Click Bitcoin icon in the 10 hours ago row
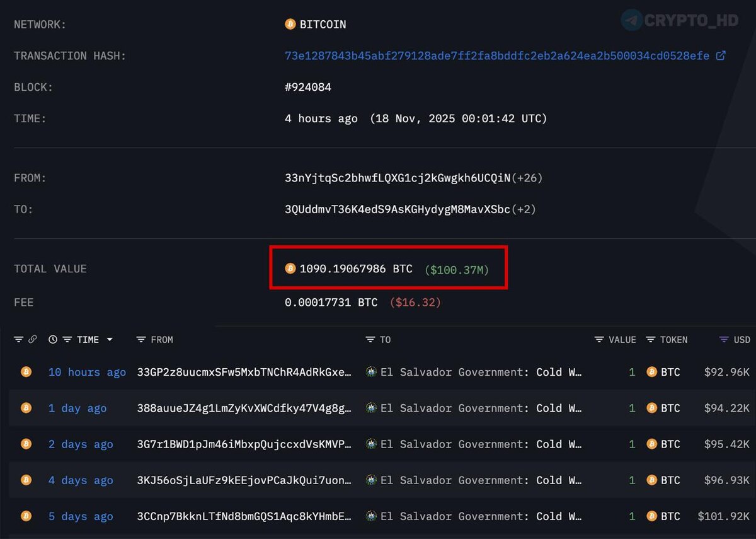The image size is (756, 539). coord(26,372)
